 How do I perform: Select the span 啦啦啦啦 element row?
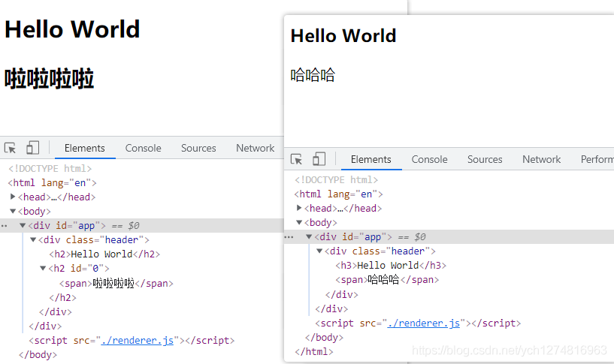116,283
